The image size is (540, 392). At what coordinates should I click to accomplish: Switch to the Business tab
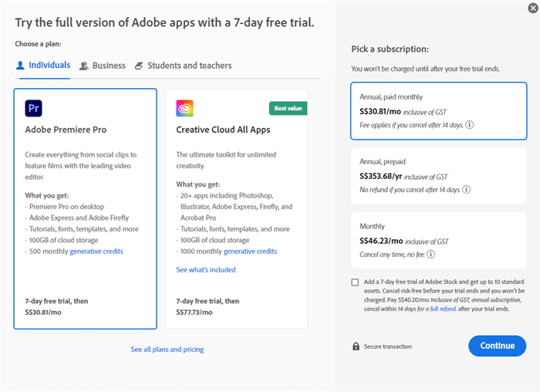click(103, 66)
